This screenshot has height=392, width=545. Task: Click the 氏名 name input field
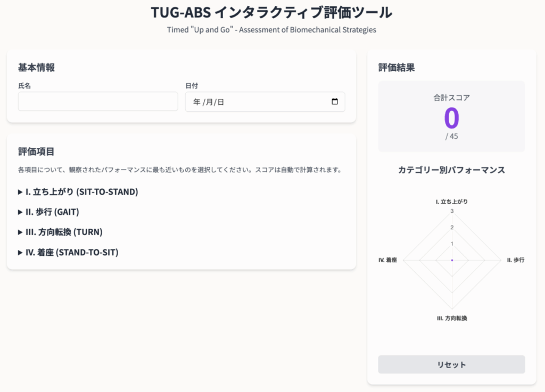click(x=98, y=101)
